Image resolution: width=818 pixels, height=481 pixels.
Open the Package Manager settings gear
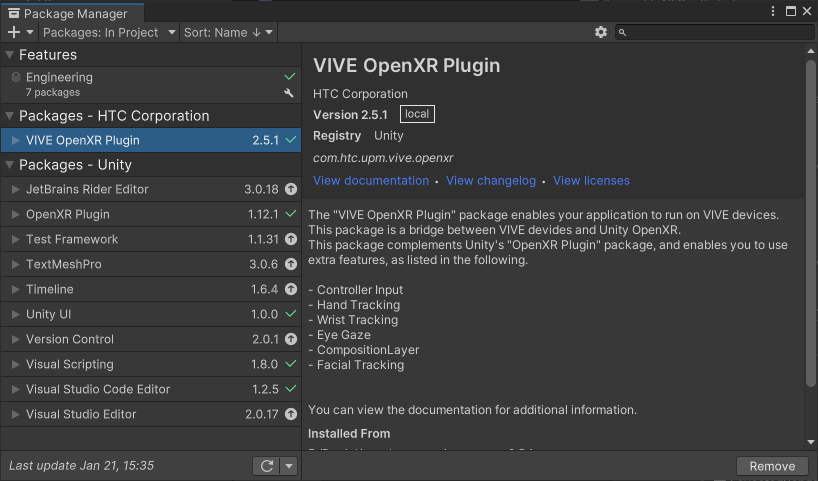tap(601, 32)
